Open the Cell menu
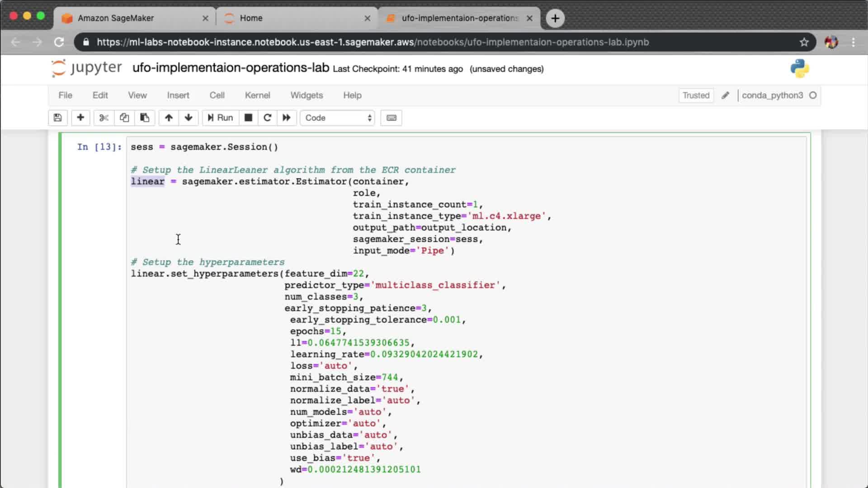Viewport: 868px width, 488px height. coord(217,95)
